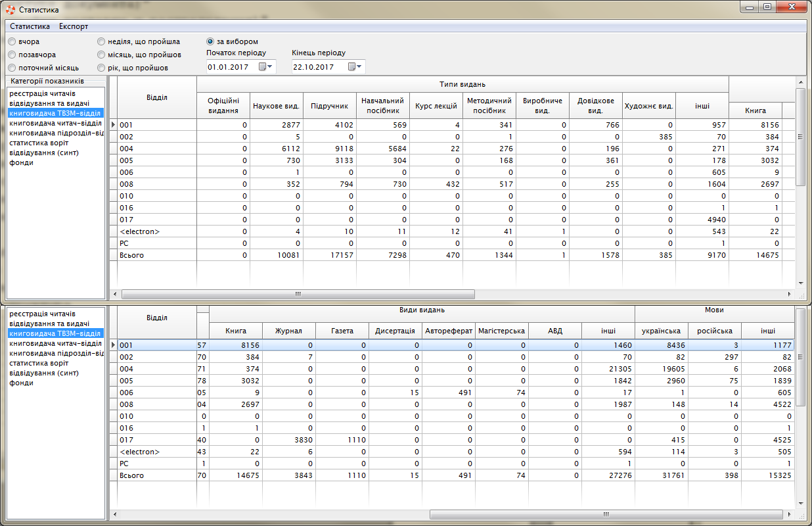Select 'статистика воріт' in lower category list
Viewport: 812px width, 526px height.
(x=39, y=363)
